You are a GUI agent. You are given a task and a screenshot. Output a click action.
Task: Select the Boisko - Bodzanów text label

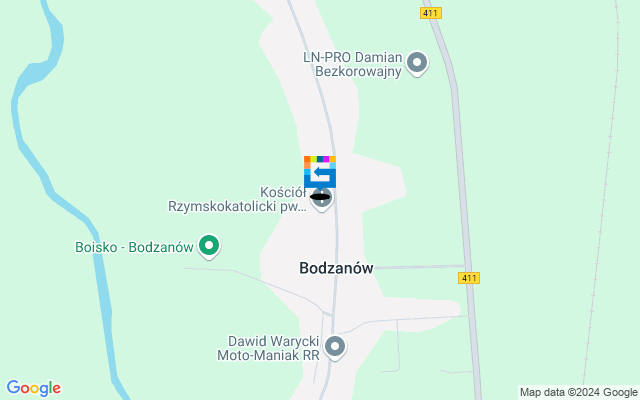tap(134, 247)
